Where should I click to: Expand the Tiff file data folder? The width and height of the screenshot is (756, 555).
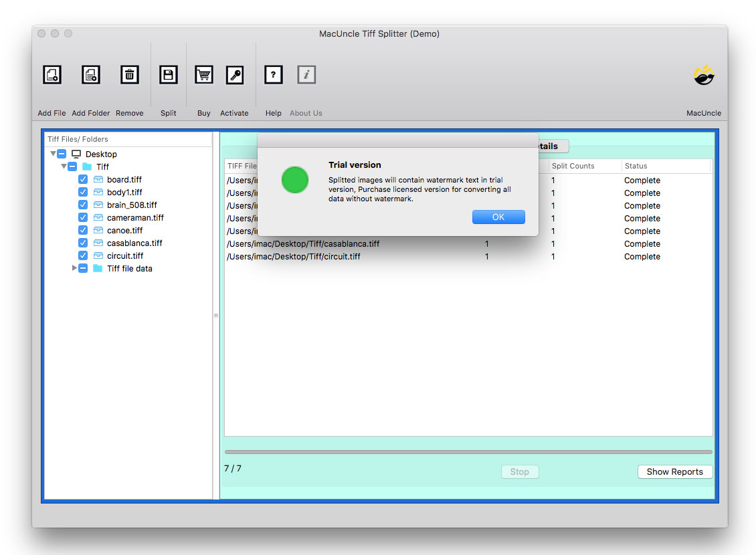click(x=74, y=268)
